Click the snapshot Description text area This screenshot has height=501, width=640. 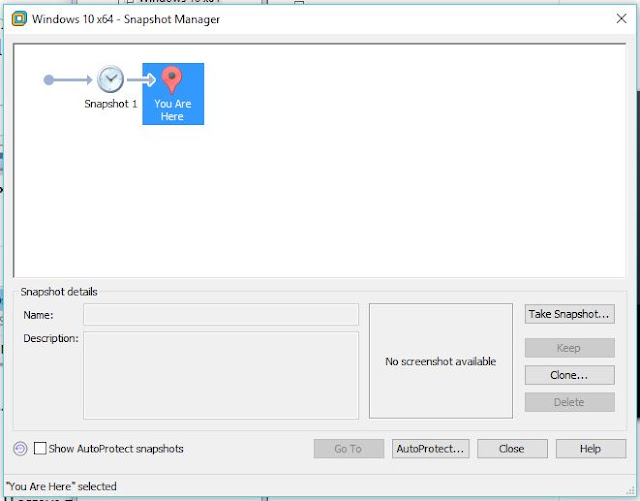pos(221,375)
